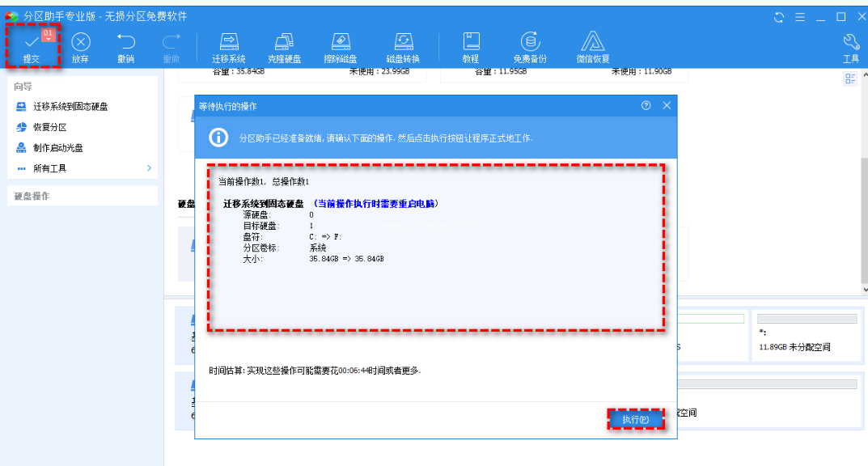Click the help question mark in the dialog header
This screenshot has height=466, width=868.
(646, 106)
